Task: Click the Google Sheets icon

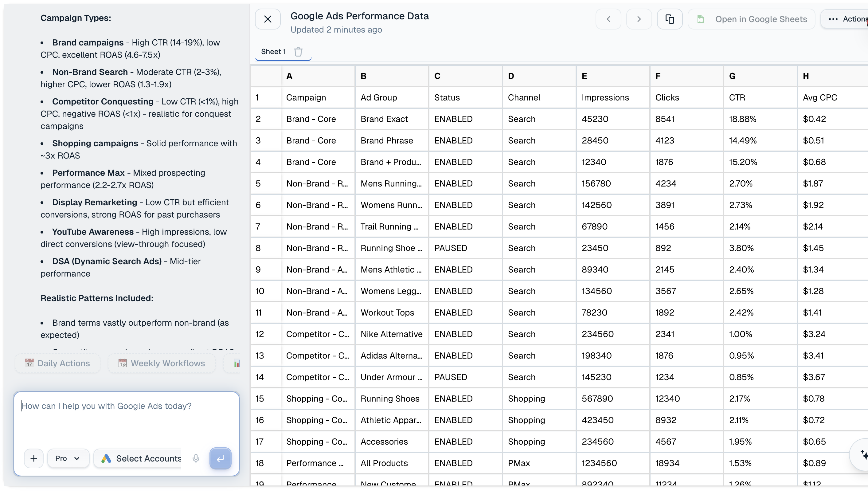Action: [x=701, y=19]
